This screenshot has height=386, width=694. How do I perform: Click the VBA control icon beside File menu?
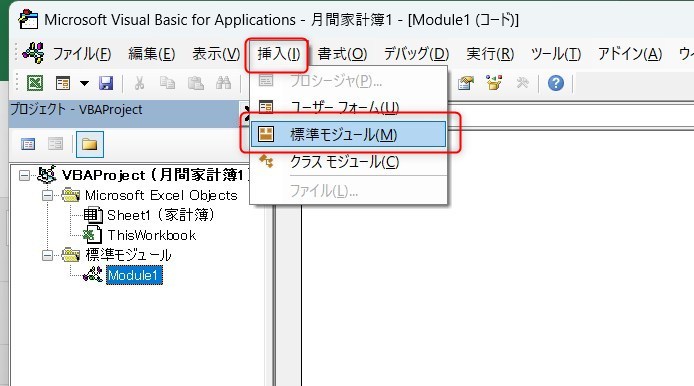pos(34,53)
